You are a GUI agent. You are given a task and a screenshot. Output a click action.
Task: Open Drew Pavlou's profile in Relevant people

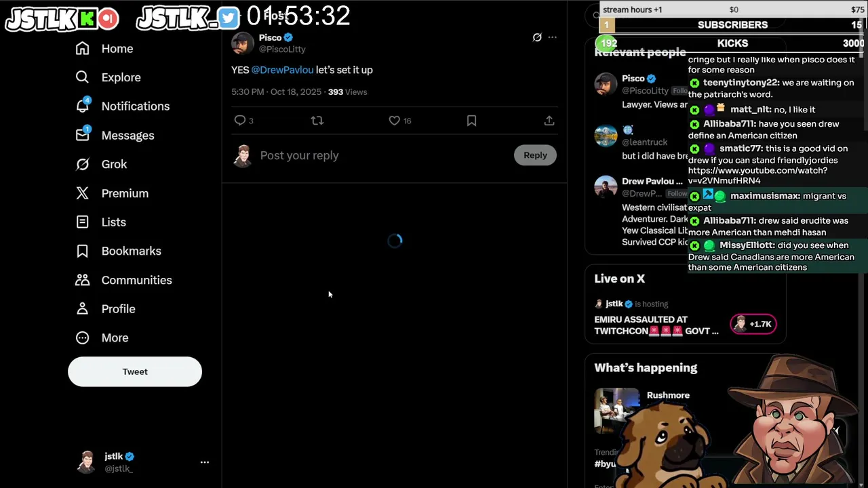652,182
